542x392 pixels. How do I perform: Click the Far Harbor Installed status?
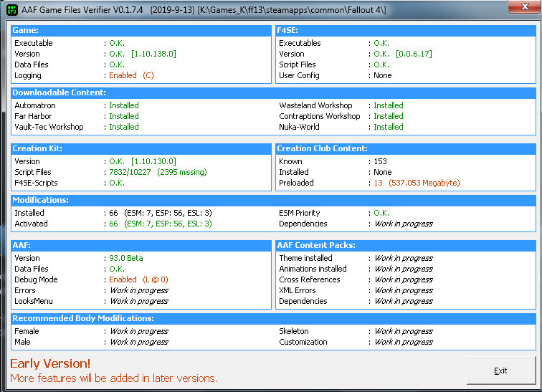124,116
